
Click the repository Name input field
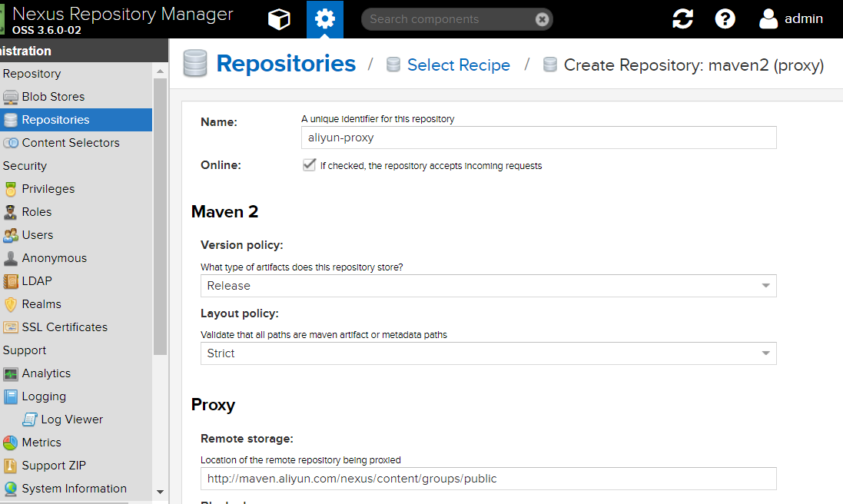(538, 138)
